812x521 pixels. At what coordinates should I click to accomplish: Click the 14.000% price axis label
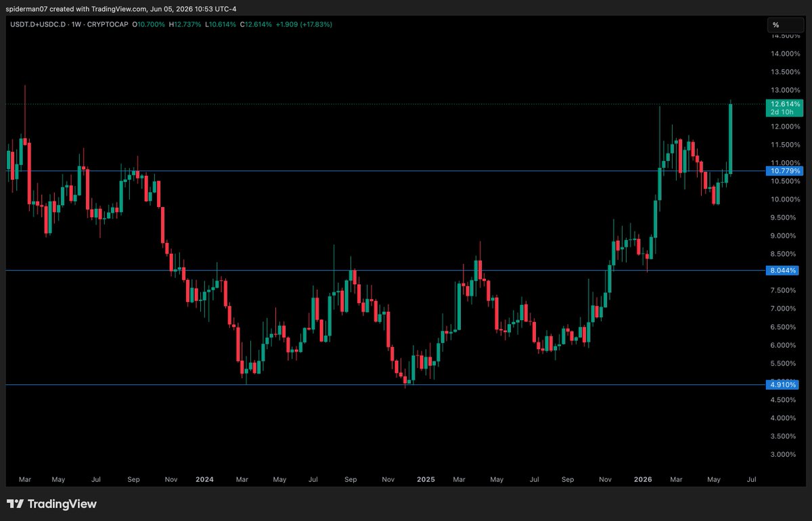click(786, 53)
